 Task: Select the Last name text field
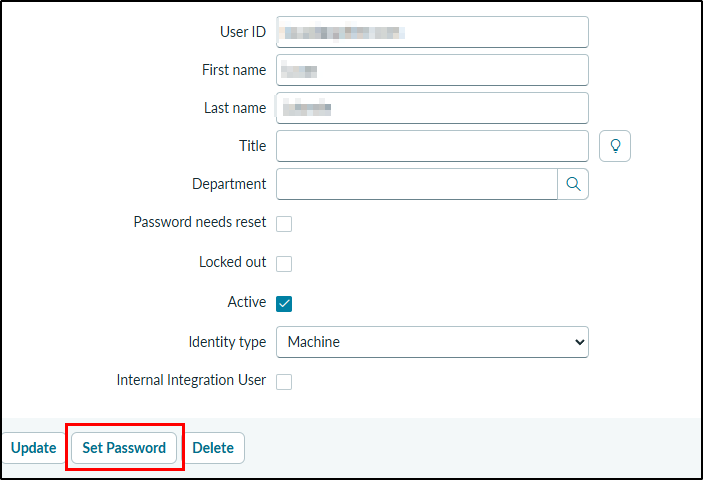tap(432, 108)
